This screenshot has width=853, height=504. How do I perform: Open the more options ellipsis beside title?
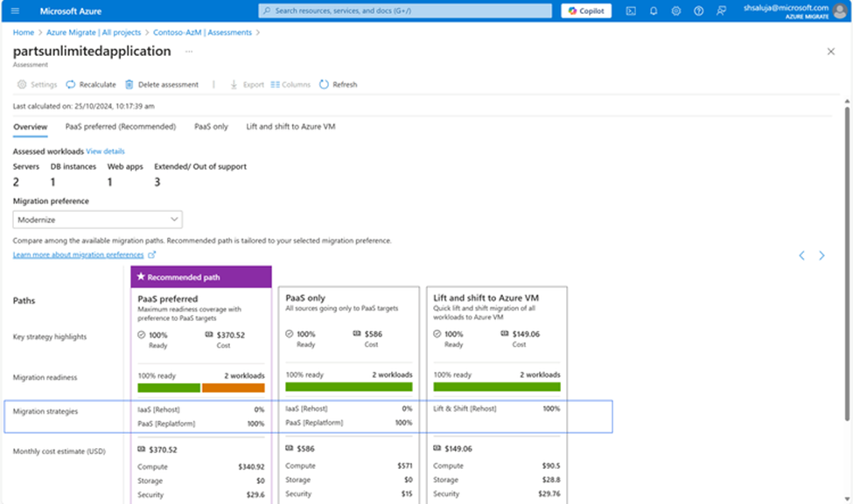(189, 52)
